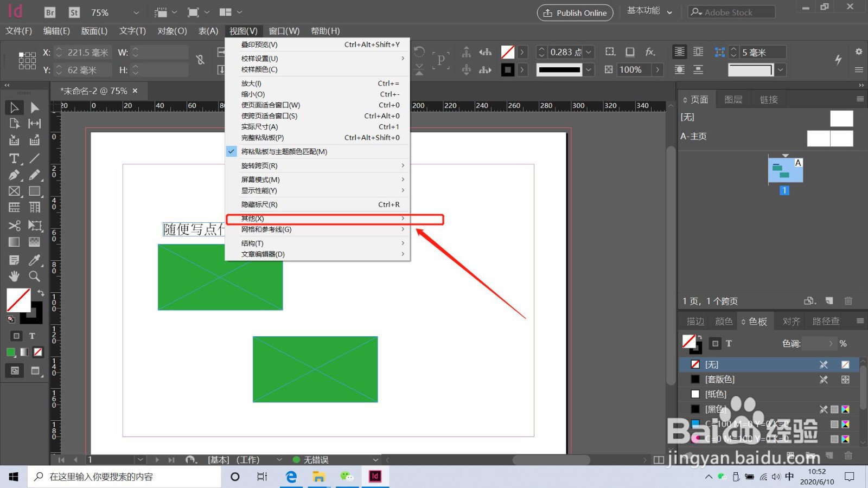The height and width of the screenshot is (488, 868).
Task: Switch to the 图层 tab
Action: coord(733,100)
